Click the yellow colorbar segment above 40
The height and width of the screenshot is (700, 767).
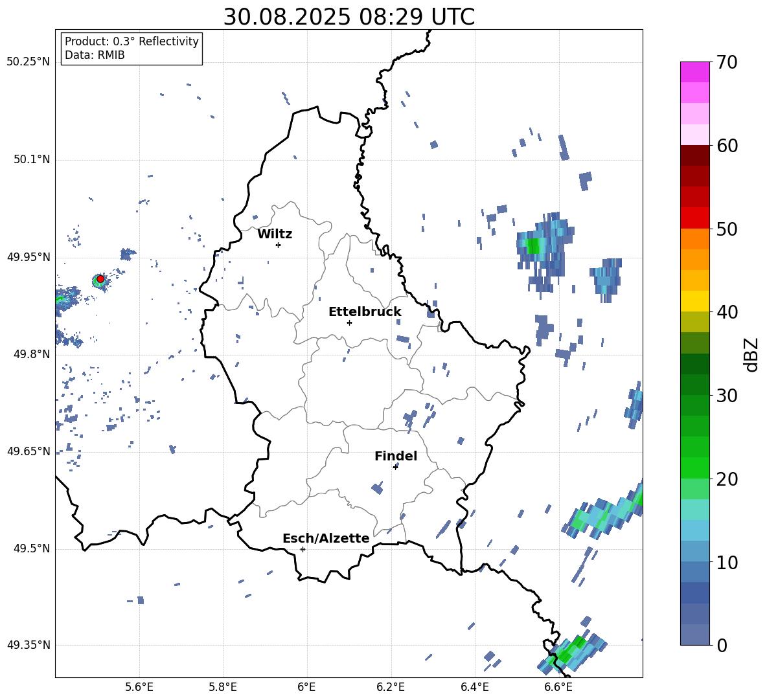[x=694, y=301]
